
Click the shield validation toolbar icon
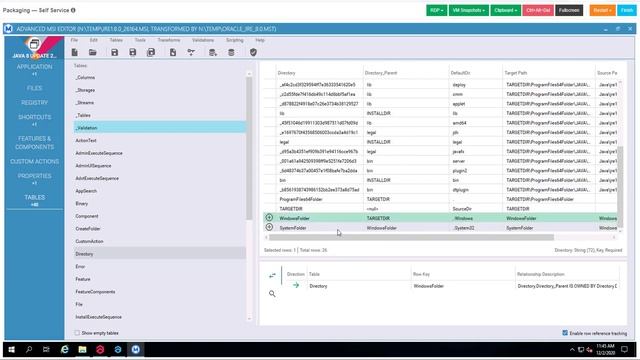(253, 52)
